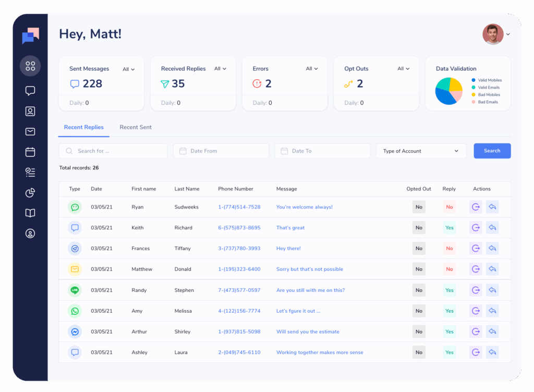Open the chat messages icon in sidebar
The image size is (534, 392).
[30, 91]
